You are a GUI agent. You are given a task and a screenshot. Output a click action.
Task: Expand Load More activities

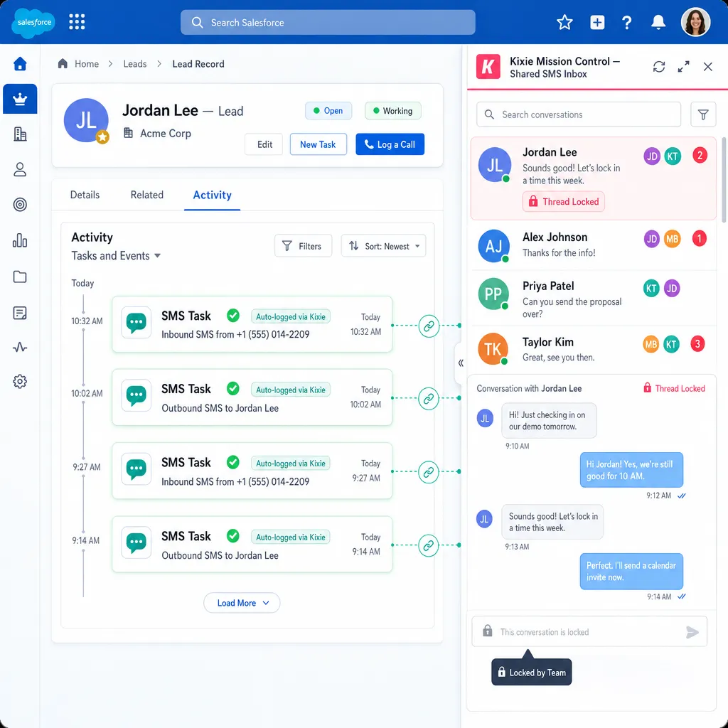pos(242,603)
